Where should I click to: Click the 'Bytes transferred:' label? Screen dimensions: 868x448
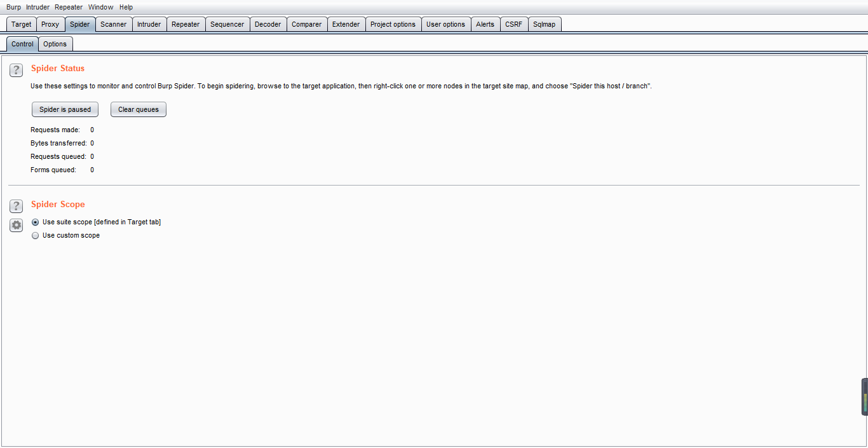58,143
